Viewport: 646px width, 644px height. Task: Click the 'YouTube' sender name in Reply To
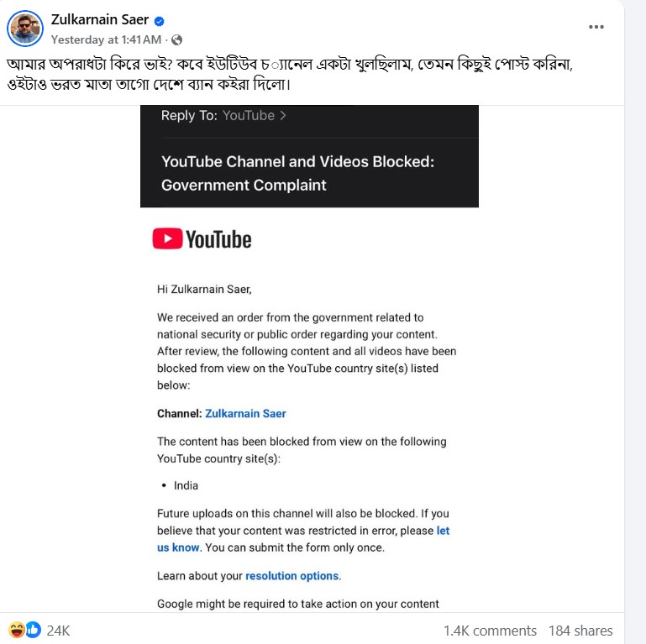(x=249, y=116)
